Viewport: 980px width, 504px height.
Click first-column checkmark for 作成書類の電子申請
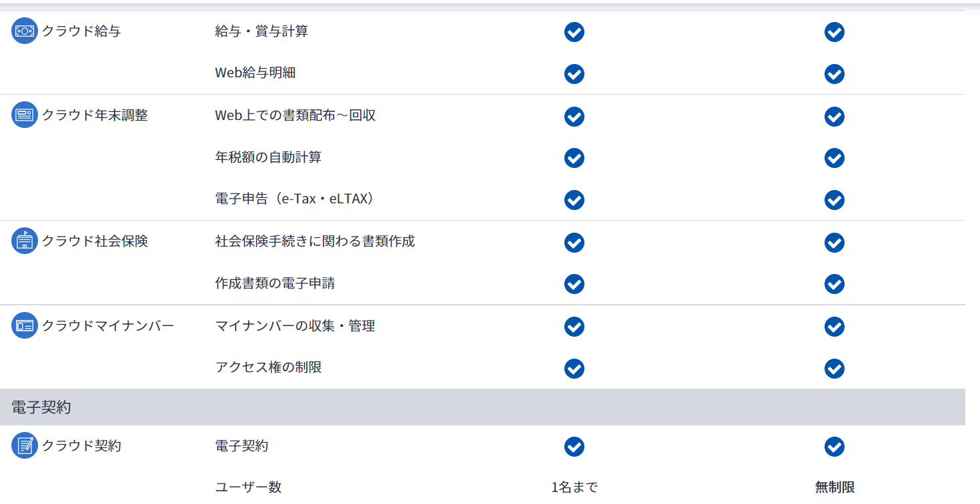click(574, 284)
